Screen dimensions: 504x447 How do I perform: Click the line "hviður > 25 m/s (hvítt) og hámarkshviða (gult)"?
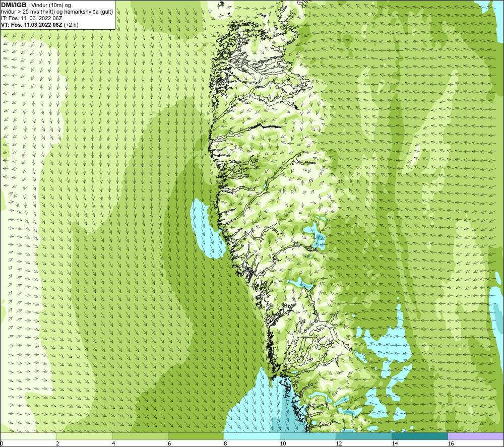click(57, 12)
